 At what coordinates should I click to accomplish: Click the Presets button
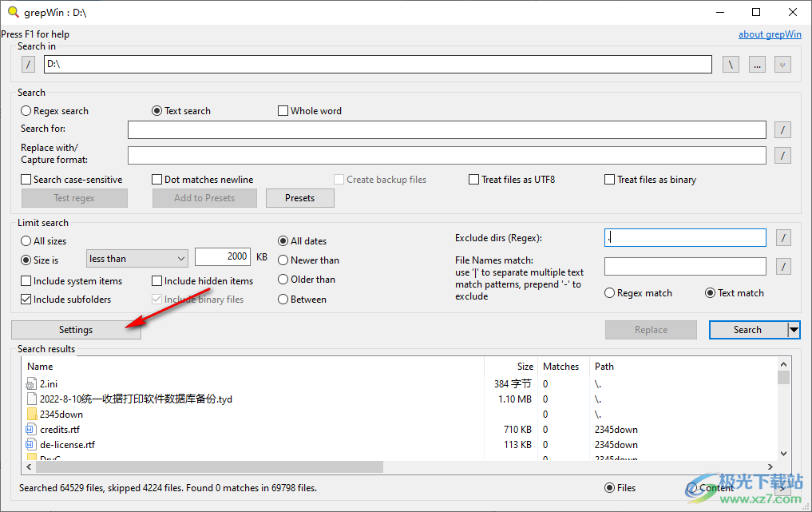(300, 198)
